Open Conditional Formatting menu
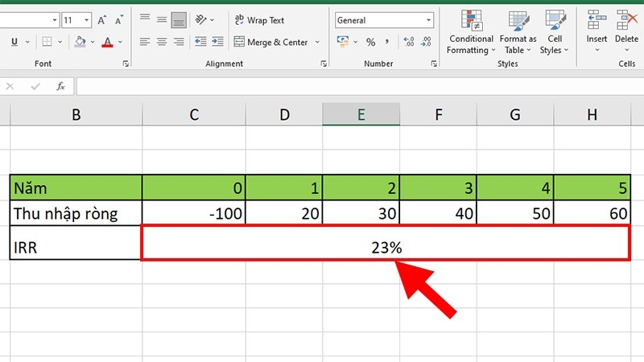Viewport: 644px width, 362px height. click(471, 32)
